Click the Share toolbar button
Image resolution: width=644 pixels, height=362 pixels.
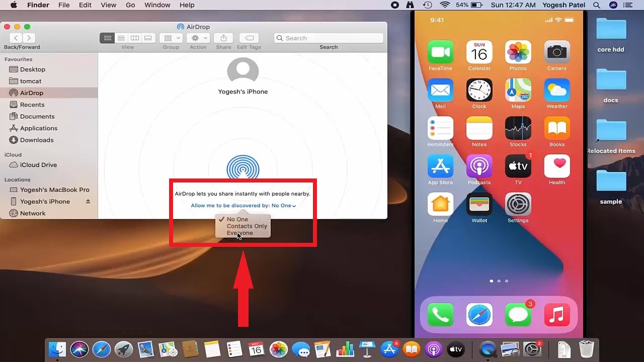[x=223, y=38]
